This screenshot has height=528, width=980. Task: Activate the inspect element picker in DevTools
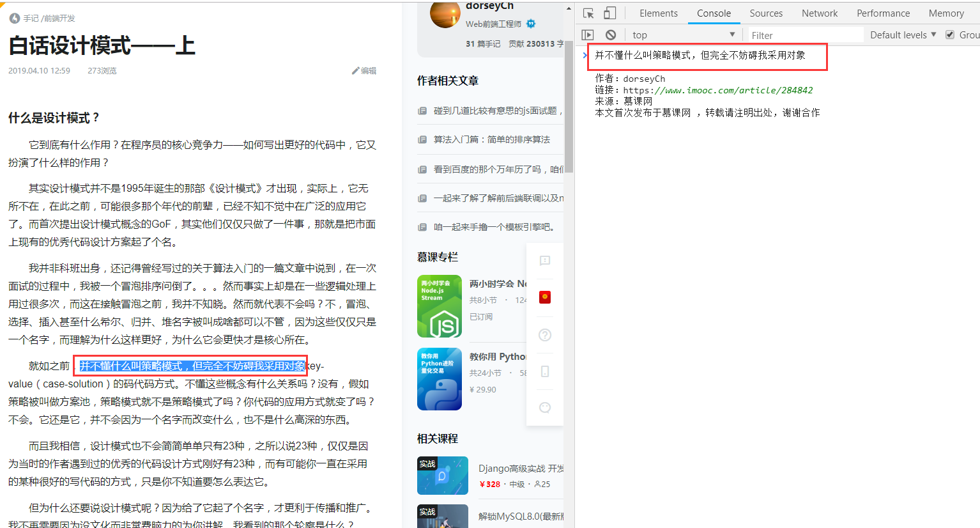point(588,12)
